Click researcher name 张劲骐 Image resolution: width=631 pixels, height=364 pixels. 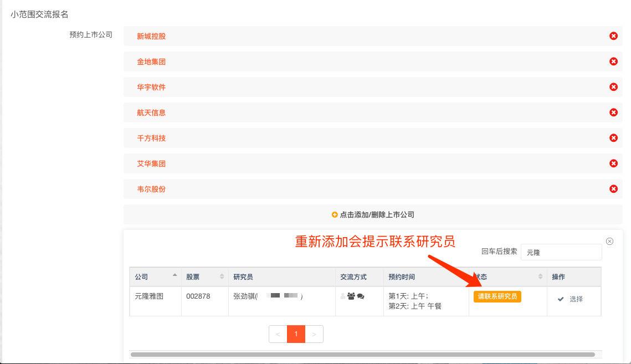point(244,296)
